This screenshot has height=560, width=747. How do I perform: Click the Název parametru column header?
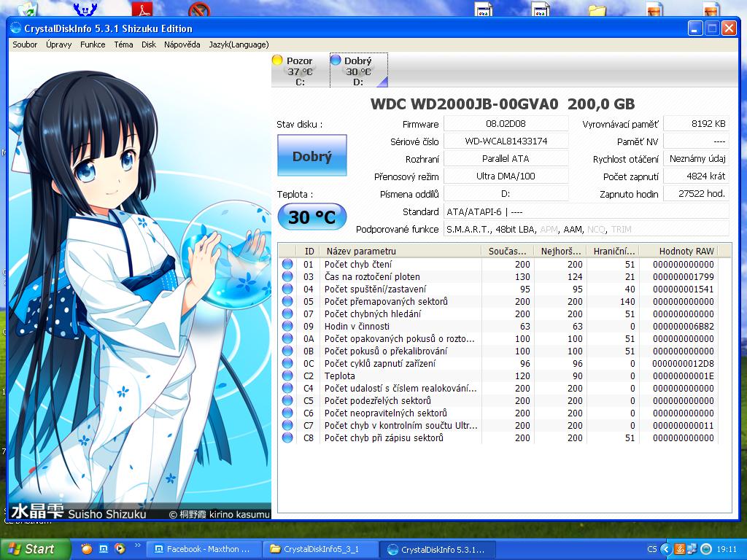pyautogui.click(x=400, y=251)
